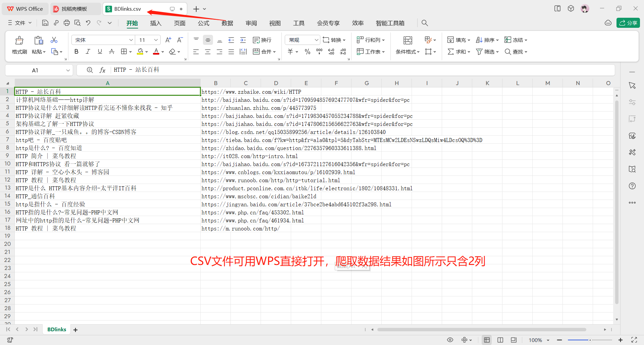The width and height of the screenshot is (644, 345).
Task: Open 工作表 worksheet dropdown
Action: tap(371, 52)
